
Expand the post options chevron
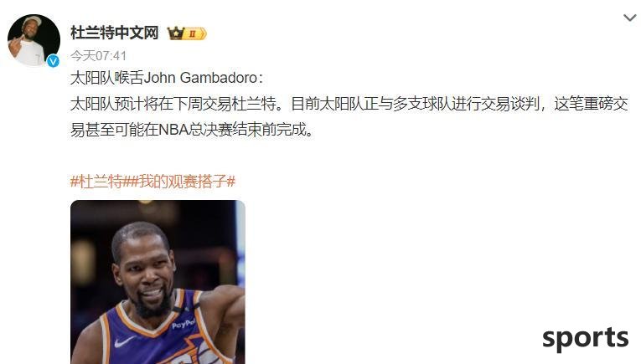(x=629, y=18)
